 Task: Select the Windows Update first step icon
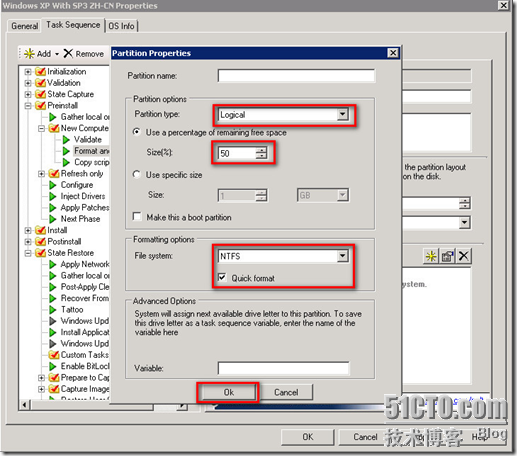pyautogui.click(x=53, y=321)
